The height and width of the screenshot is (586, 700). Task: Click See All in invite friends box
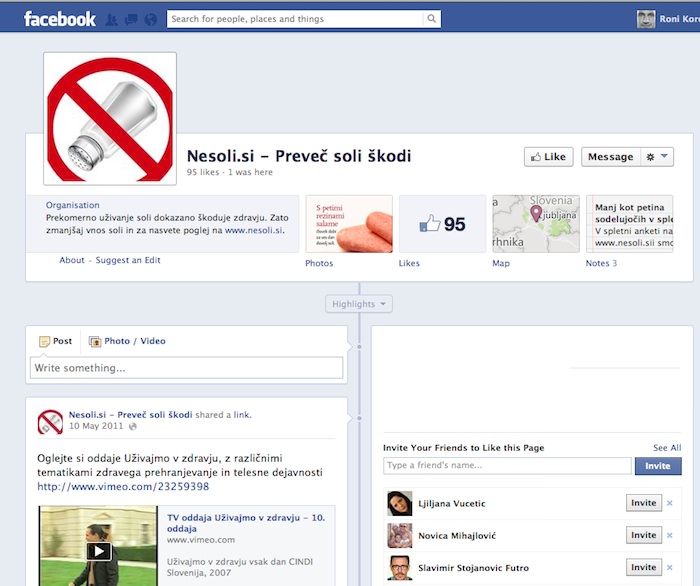pos(667,448)
